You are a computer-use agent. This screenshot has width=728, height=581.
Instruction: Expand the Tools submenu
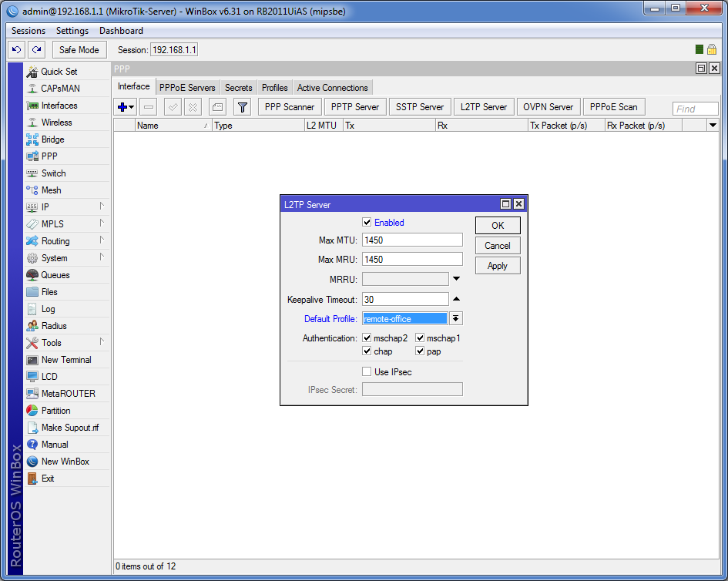102,342
